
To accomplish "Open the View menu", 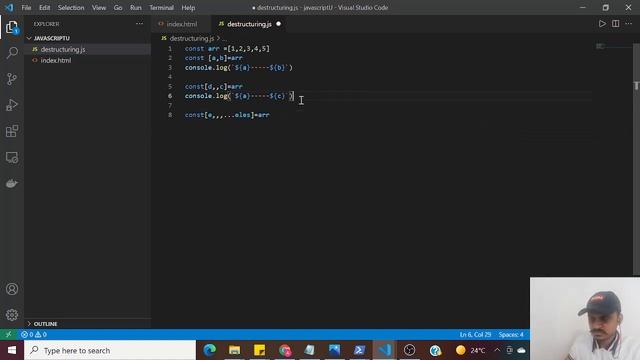I will coord(99,7).
